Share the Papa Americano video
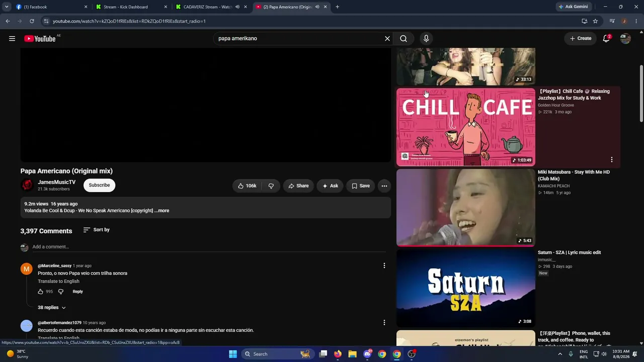The height and width of the screenshot is (362, 644). point(298,186)
